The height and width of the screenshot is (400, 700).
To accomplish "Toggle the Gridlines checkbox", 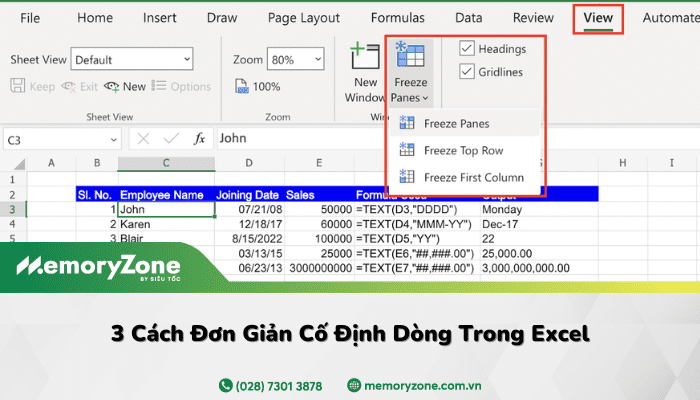I will 467,71.
